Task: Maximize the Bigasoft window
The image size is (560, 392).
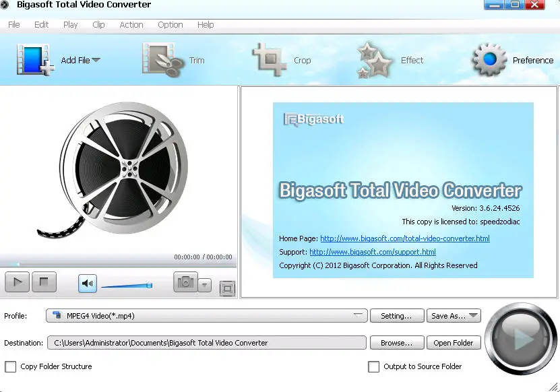Action: pos(515,5)
